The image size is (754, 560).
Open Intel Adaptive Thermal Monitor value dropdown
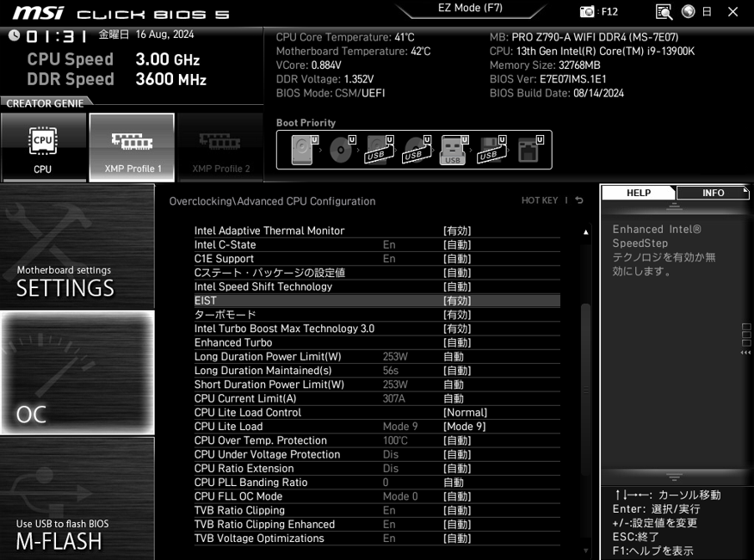[457, 231]
